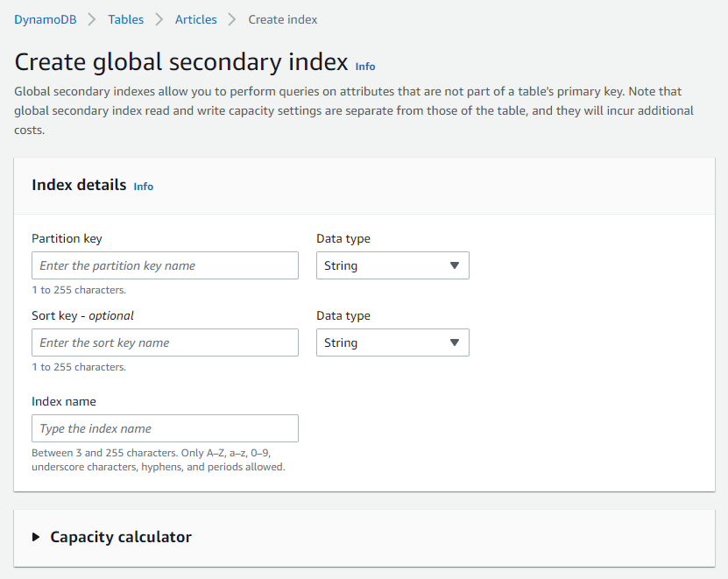Click the sort key name field
The height and width of the screenshot is (579, 728).
tap(165, 342)
